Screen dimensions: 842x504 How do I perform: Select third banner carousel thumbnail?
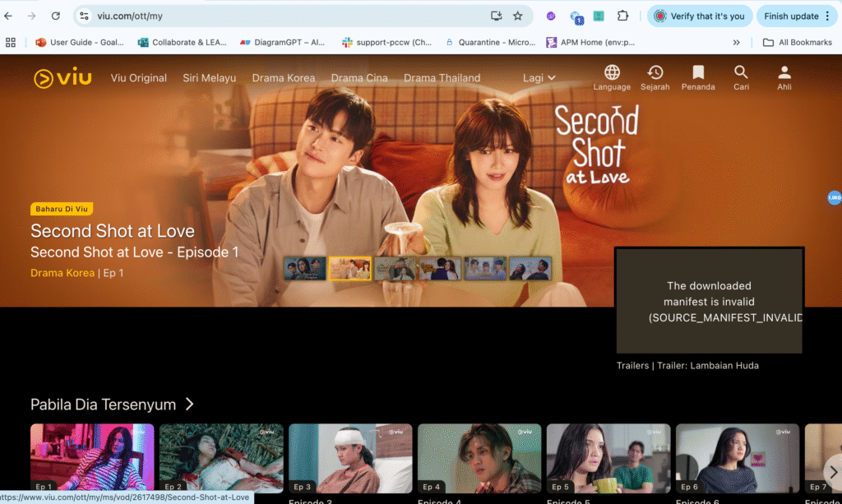(x=395, y=268)
